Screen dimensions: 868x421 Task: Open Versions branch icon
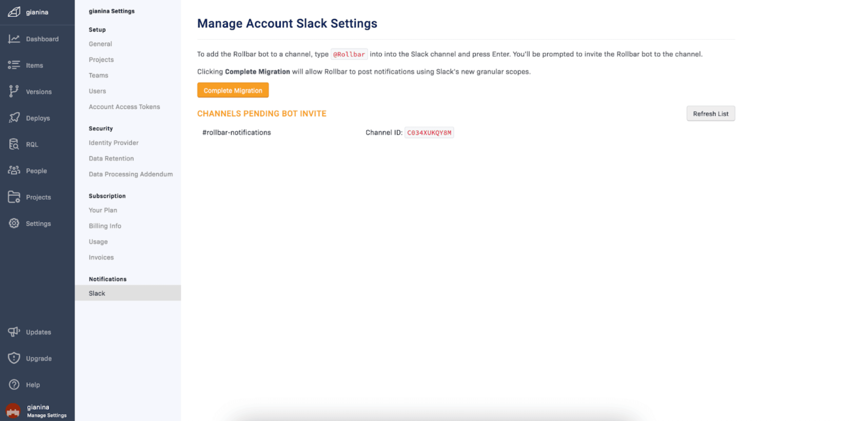[14, 92]
